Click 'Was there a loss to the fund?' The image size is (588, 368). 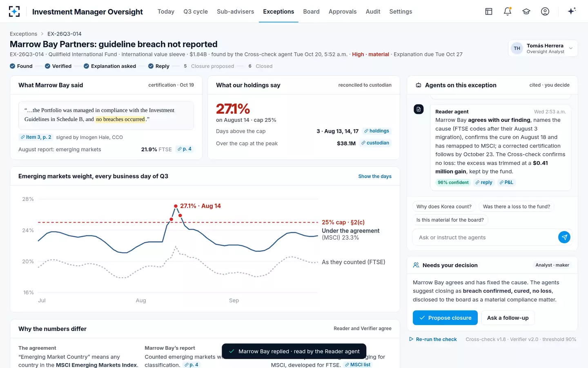tap(516, 206)
